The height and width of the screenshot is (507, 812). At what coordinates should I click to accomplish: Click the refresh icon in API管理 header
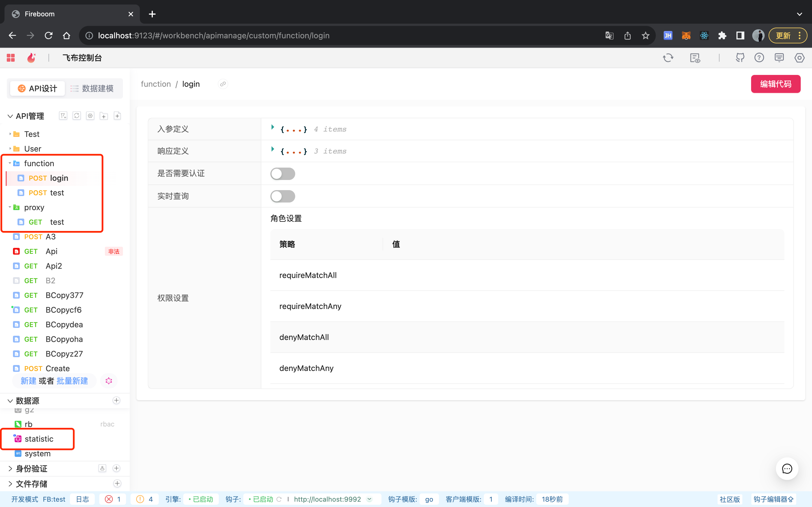coord(76,116)
